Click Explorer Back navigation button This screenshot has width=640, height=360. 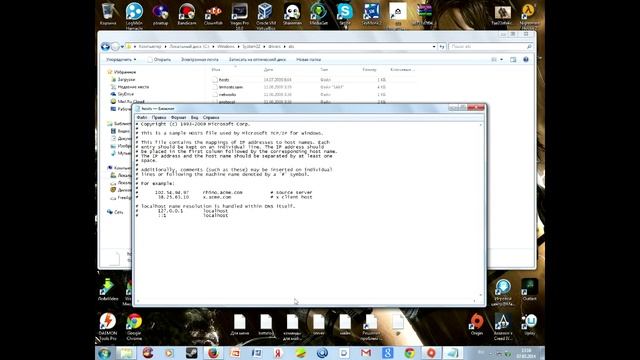coord(105,47)
